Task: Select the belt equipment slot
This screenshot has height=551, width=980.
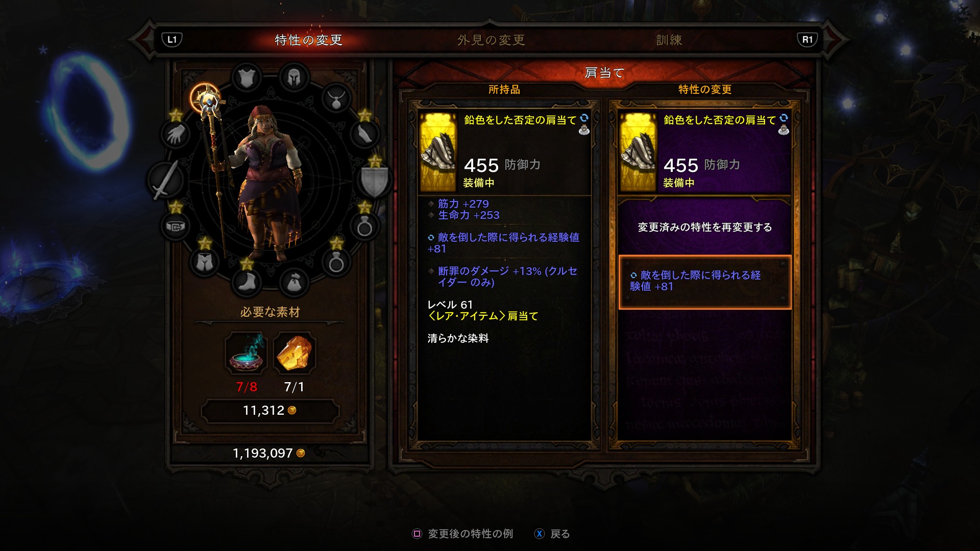Action: [176, 226]
